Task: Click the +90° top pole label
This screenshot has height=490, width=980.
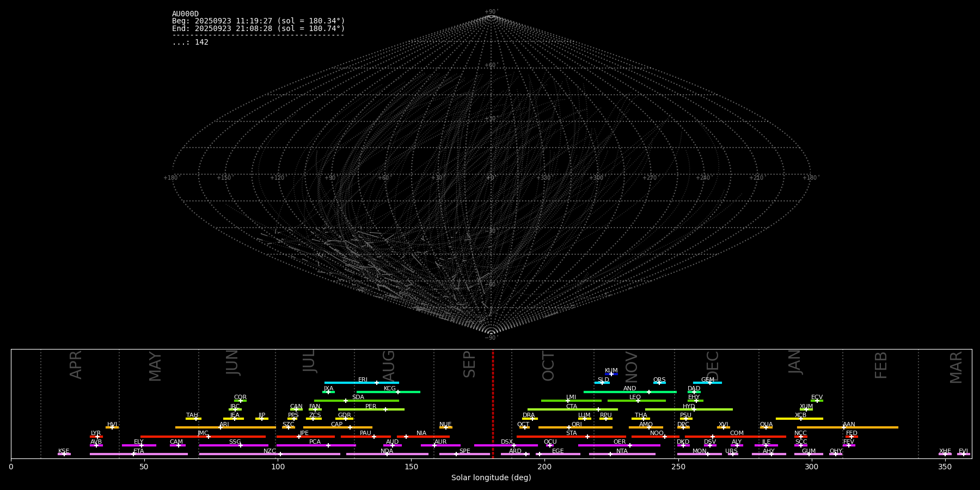Action: coord(491,11)
